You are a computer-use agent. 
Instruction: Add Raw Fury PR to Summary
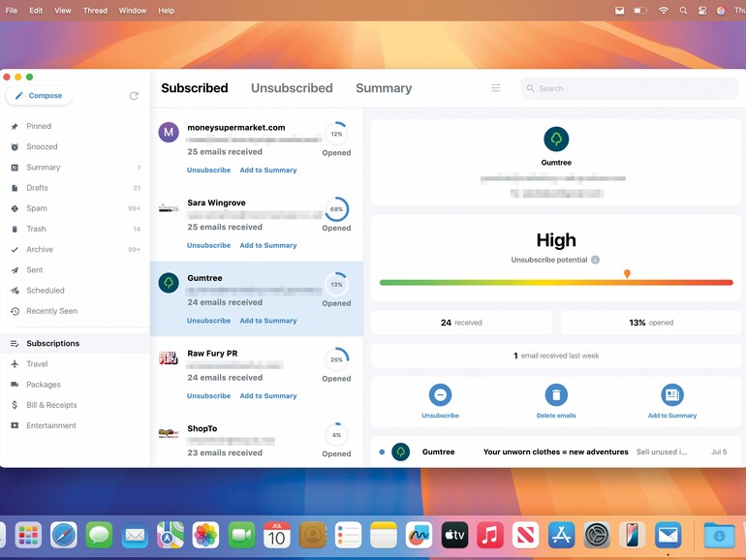(x=267, y=395)
